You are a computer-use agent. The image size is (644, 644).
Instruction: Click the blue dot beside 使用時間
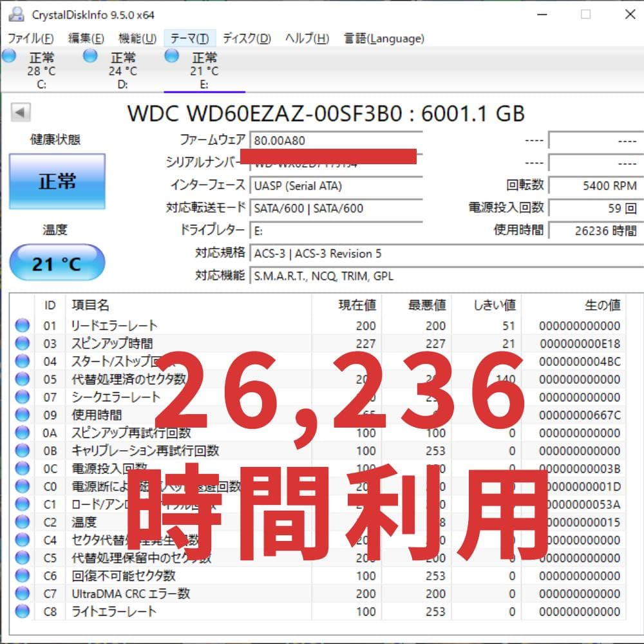click(x=22, y=415)
